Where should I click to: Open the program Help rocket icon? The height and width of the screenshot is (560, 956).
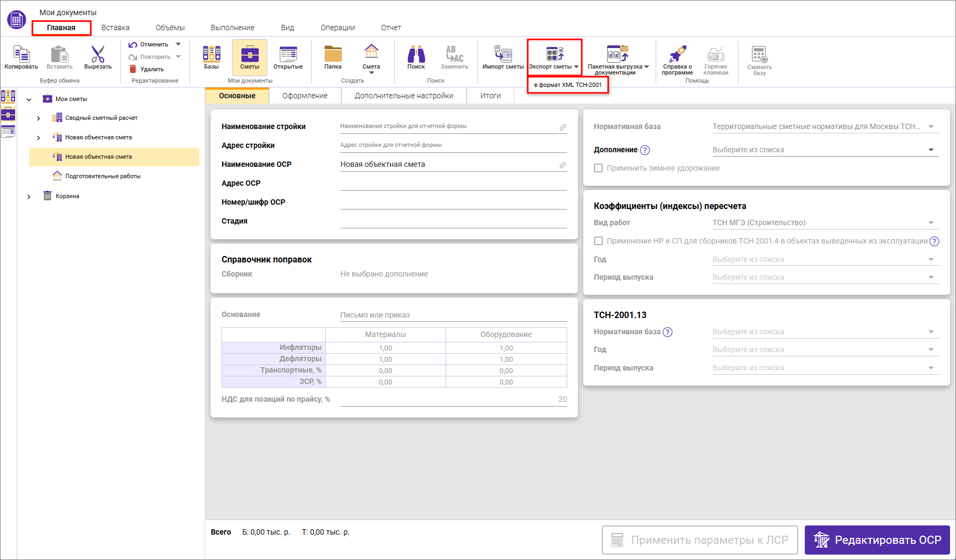tap(677, 55)
